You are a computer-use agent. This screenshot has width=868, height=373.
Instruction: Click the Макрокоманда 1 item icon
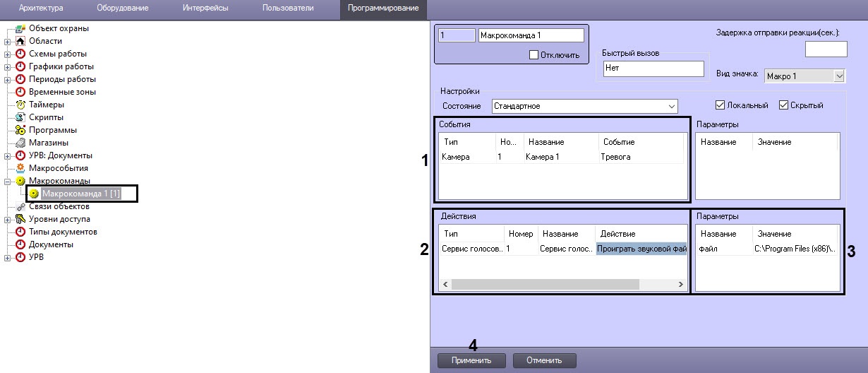click(33, 194)
